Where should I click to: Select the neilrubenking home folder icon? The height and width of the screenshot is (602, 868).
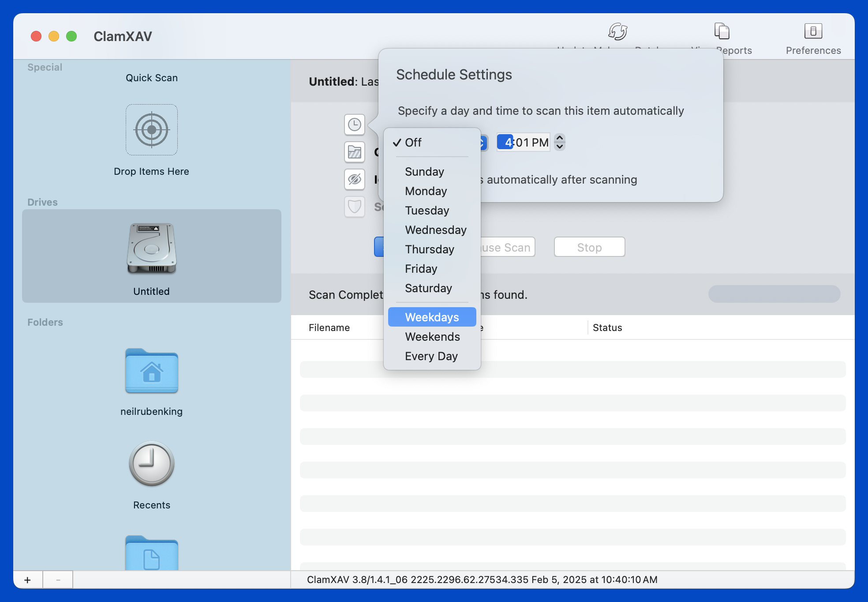(152, 371)
